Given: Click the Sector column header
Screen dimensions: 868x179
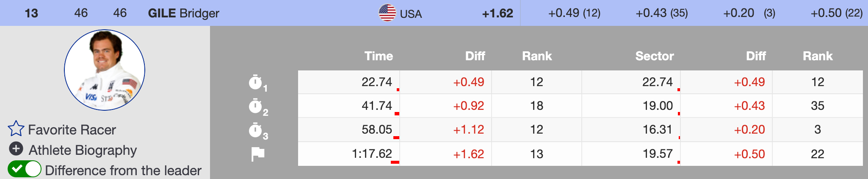Looking at the screenshot, I should click(654, 56).
